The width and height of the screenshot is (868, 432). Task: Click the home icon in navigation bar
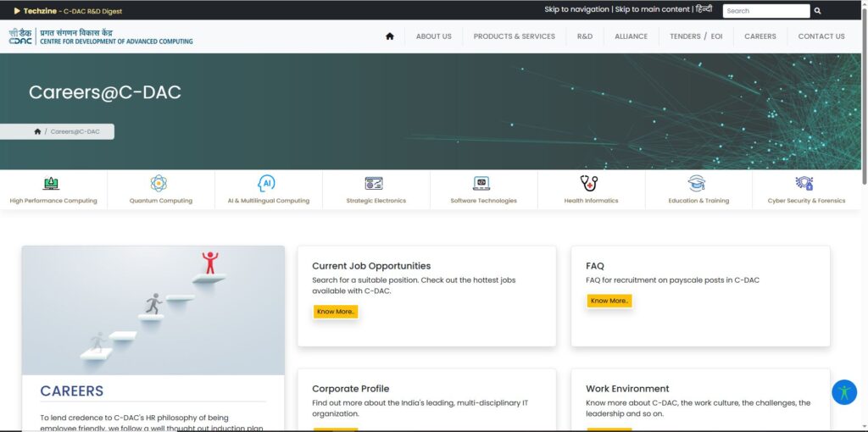(390, 36)
